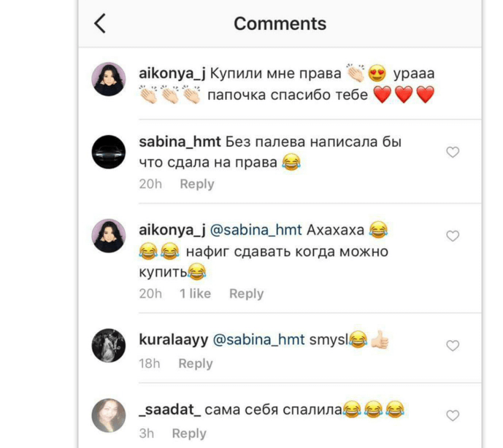Image resolution: width=503 pixels, height=448 pixels.
Task: Open the kuralaayy username link
Action: 174,340
